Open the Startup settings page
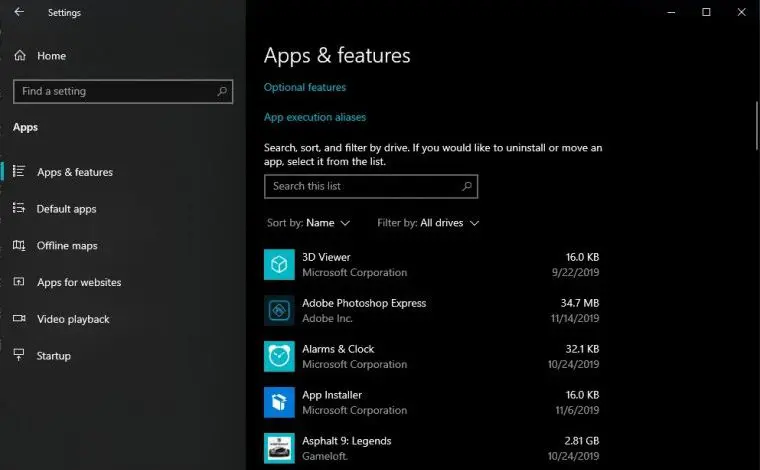Viewport: 760px width, 470px height. pyautogui.click(x=54, y=356)
